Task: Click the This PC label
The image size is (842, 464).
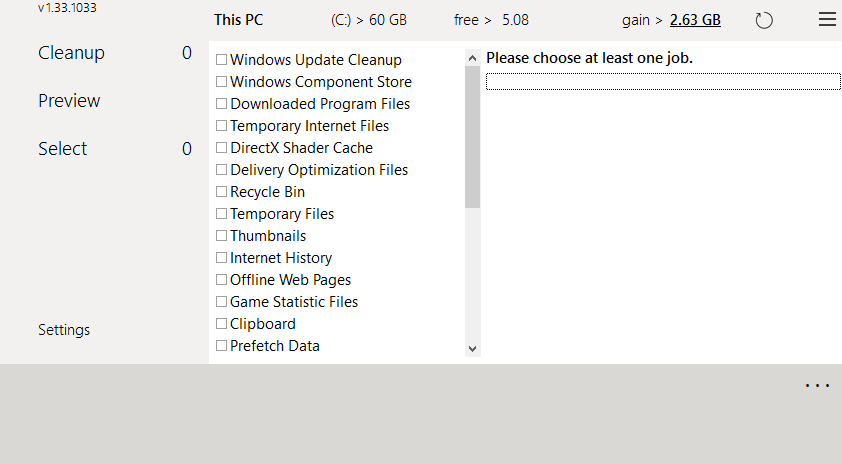Action: click(x=239, y=20)
